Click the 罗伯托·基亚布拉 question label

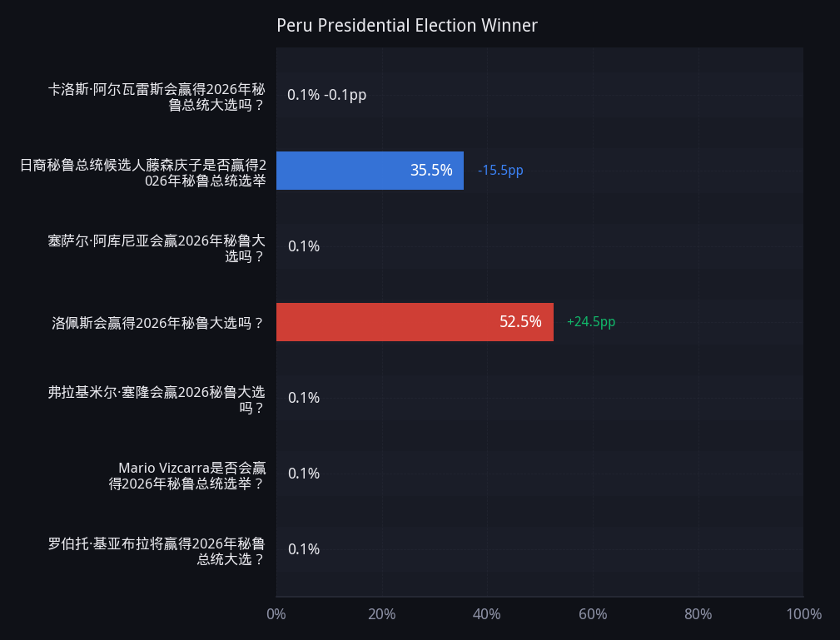(157, 552)
